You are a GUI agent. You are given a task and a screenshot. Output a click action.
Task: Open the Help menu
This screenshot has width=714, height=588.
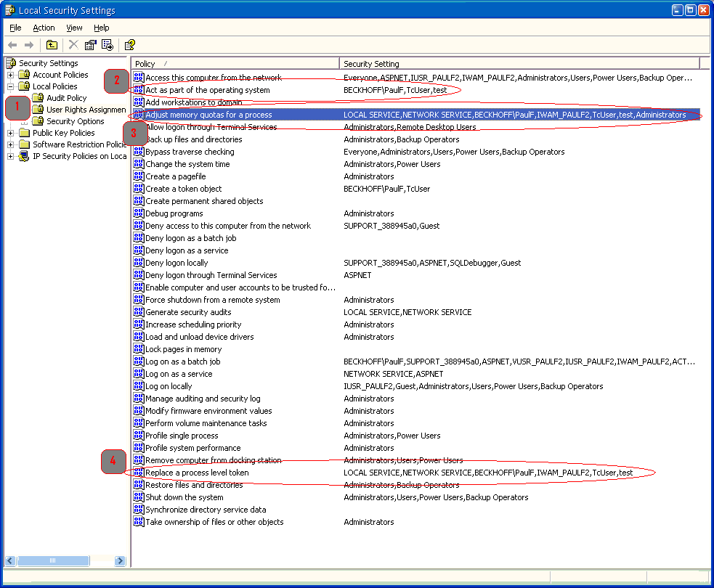(x=102, y=28)
